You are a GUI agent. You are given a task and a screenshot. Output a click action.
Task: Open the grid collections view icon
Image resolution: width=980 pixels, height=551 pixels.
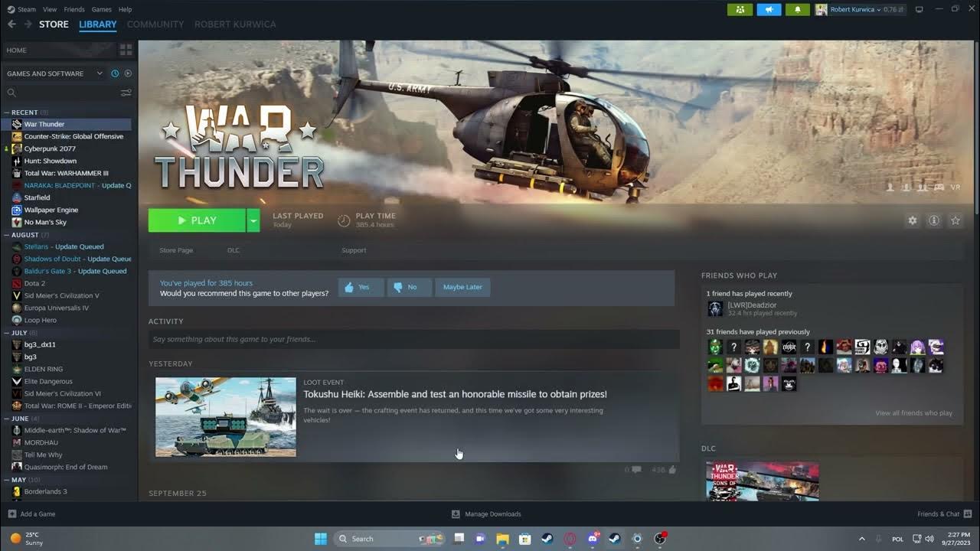click(x=126, y=50)
